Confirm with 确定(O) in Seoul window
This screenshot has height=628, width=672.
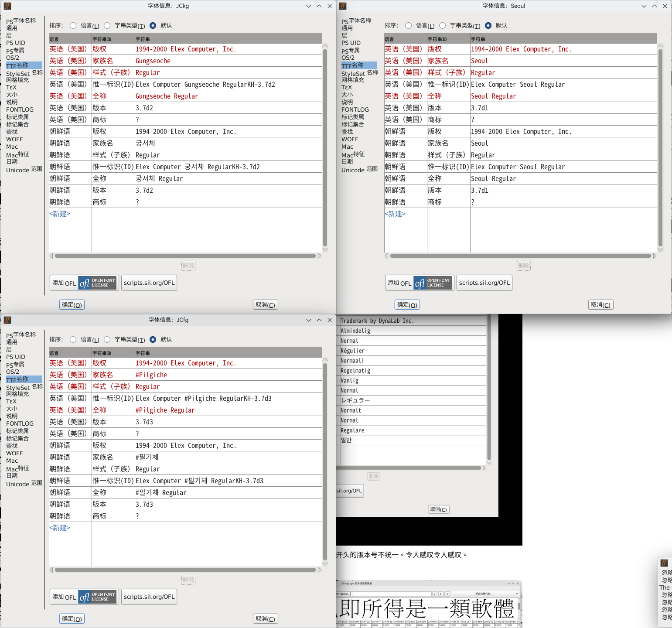pyautogui.click(x=407, y=305)
